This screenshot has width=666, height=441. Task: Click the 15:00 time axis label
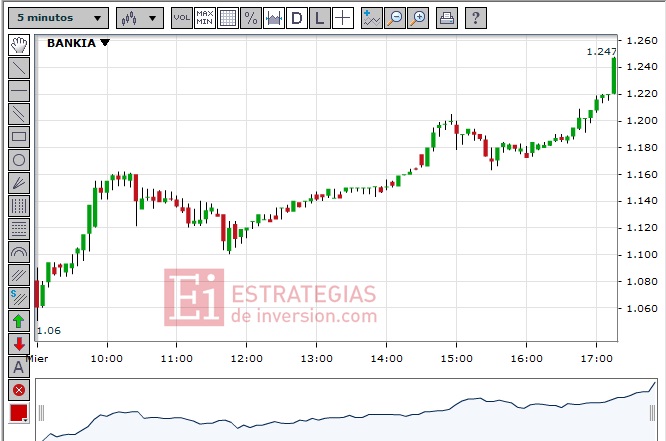457,359
